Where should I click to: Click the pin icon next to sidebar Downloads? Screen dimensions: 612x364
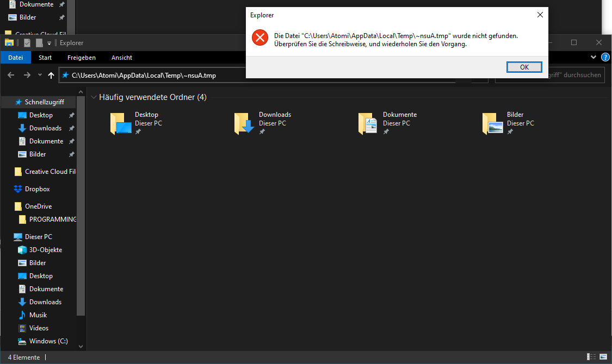pos(71,128)
